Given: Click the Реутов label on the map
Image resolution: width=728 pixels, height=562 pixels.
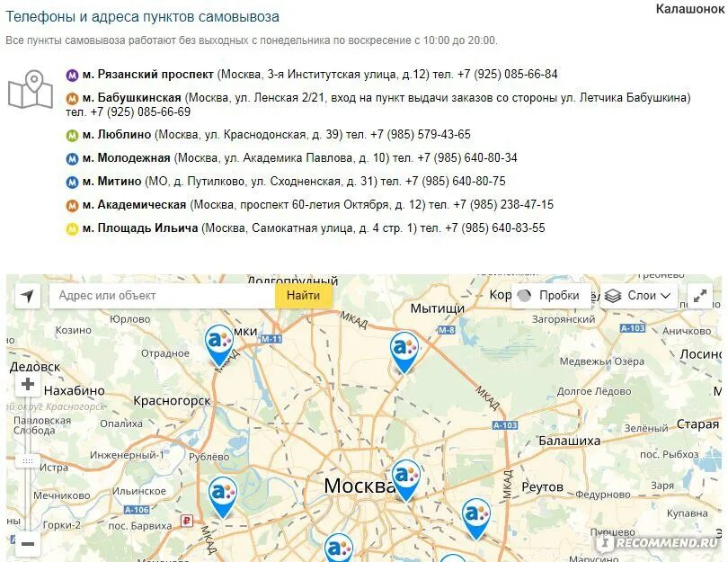Looking at the screenshot, I should 542,487.
